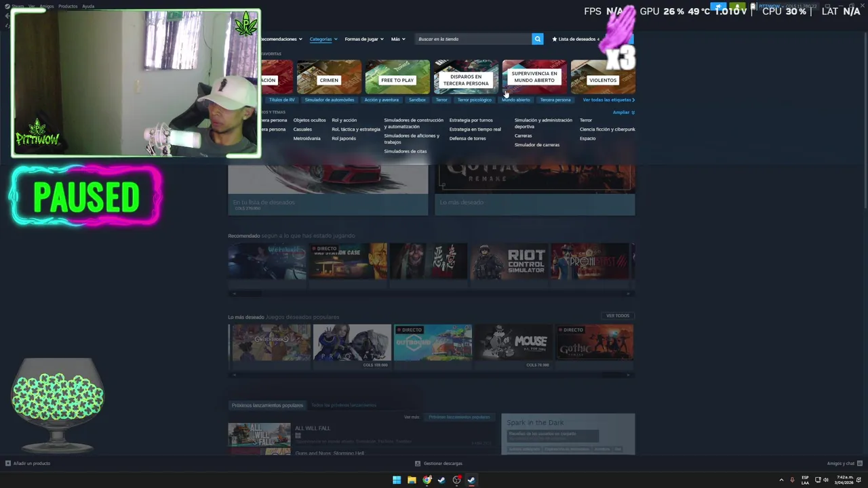Image resolution: width=868 pixels, height=488 pixels.
Task: Click Ver todas las etiquetas arrow link
Action: [608, 100]
